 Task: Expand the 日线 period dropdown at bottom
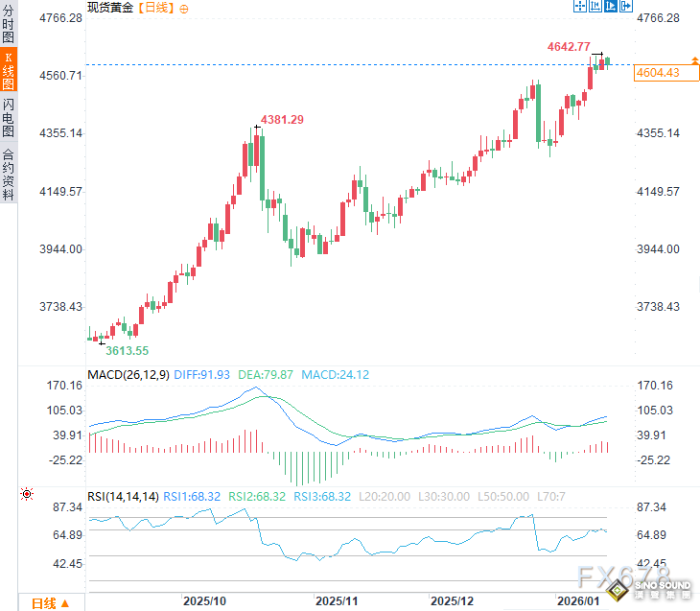click(x=51, y=602)
